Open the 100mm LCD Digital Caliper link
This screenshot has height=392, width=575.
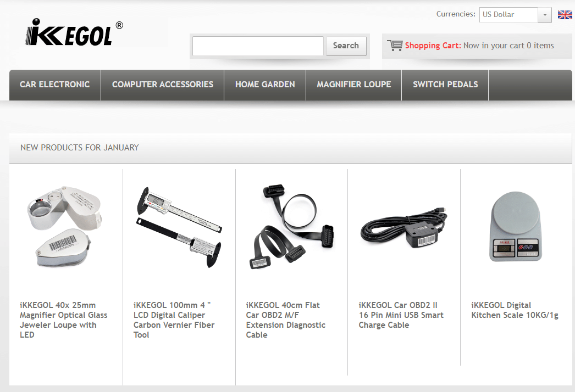coord(174,320)
